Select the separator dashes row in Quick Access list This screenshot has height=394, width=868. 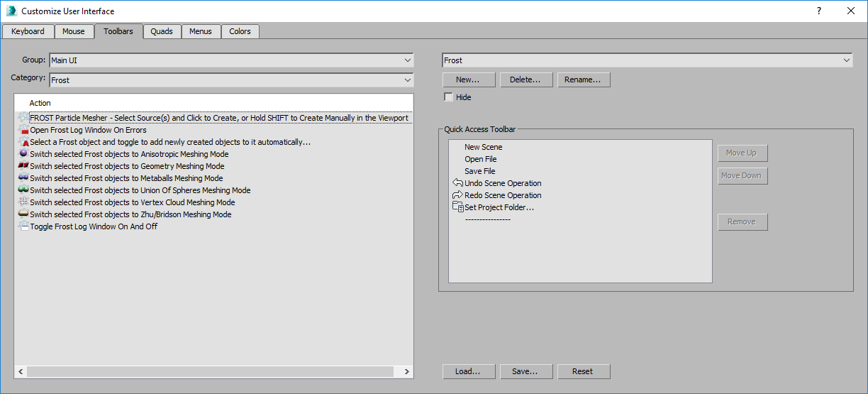(488, 219)
